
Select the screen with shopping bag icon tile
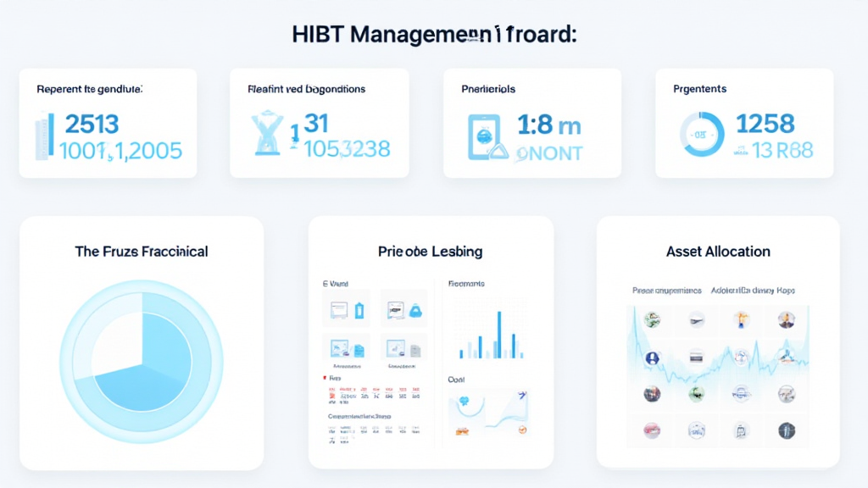click(403, 308)
